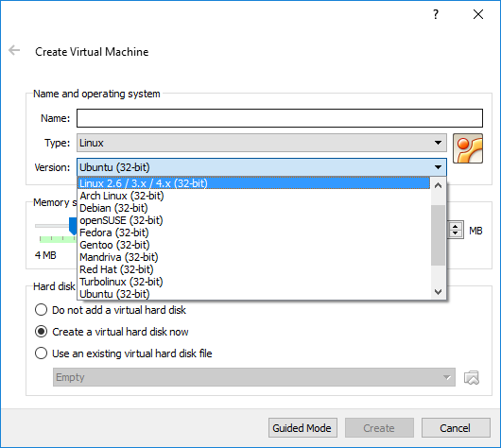Viewport: 501px width, 448px height.
Task: Choose Gentoo (32-bit) from list
Action: (253, 245)
